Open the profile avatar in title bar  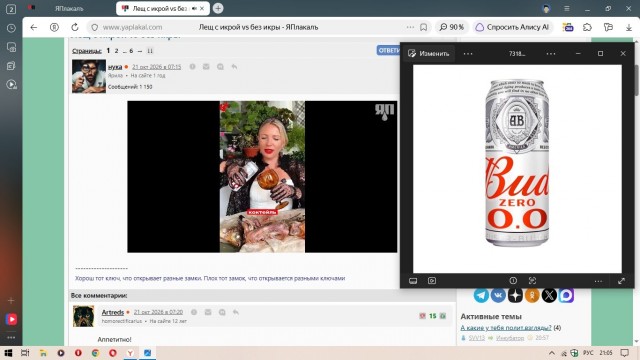547,8
